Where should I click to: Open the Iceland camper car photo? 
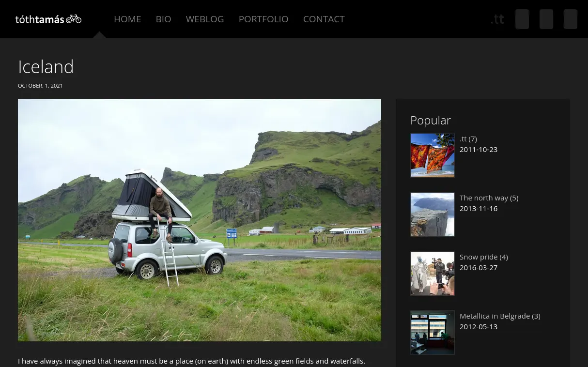pos(200,220)
